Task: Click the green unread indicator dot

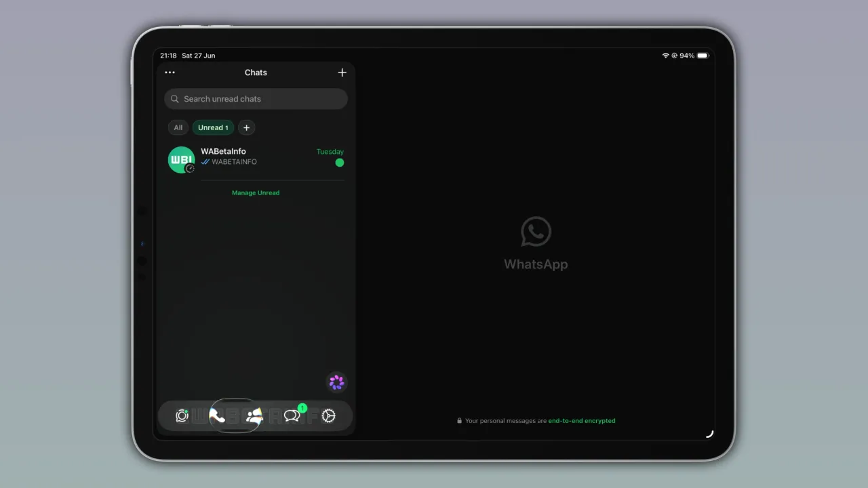Action: (x=340, y=163)
